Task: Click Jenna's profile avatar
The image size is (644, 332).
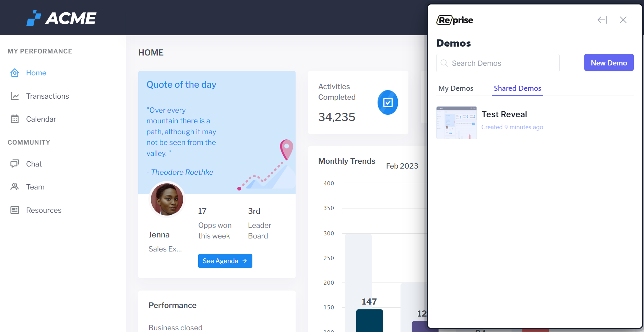Action: pos(167,199)
